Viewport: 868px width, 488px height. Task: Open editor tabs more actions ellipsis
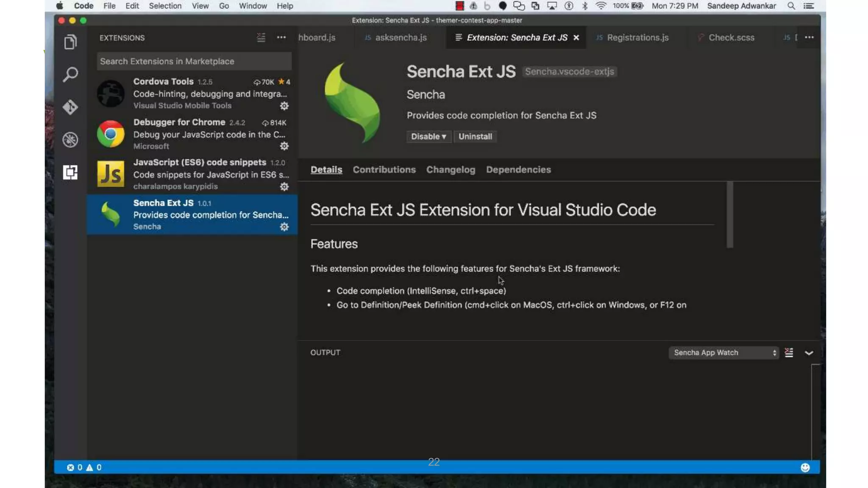tap(810, 37)
